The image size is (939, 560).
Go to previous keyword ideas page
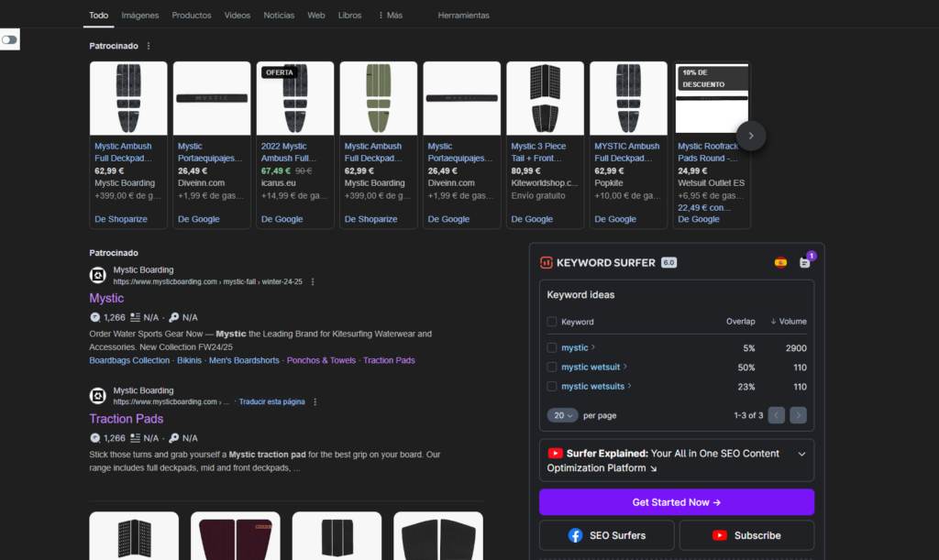click(776, 415)
